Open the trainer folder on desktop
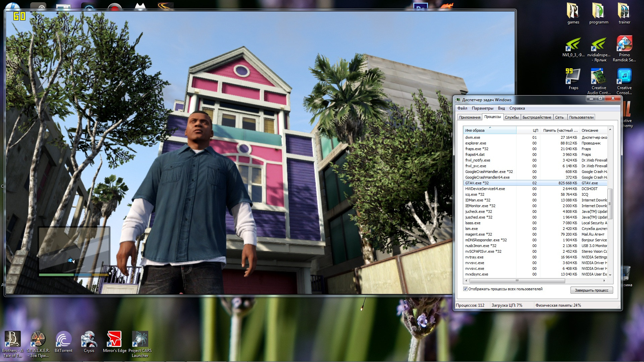This screenshot has width=644, height=362. point(624,12)
